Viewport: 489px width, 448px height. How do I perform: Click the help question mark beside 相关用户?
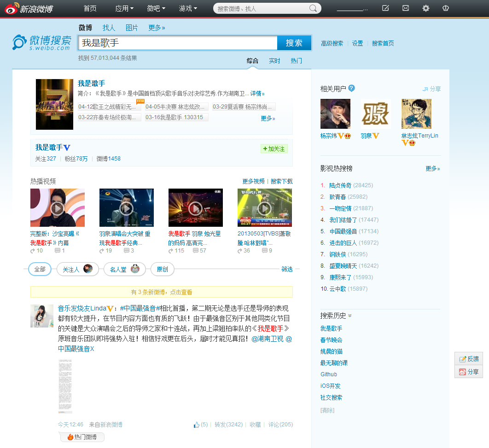(351, 88)
